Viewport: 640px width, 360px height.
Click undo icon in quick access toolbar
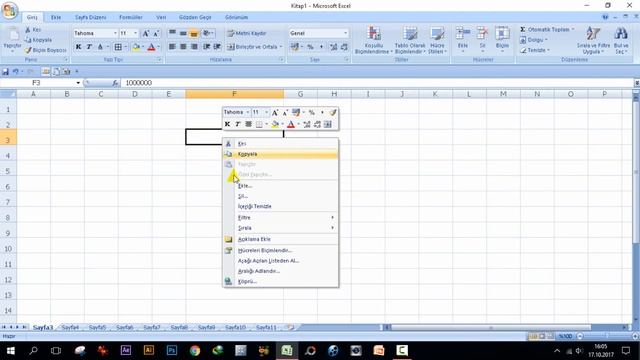(16, 72)
